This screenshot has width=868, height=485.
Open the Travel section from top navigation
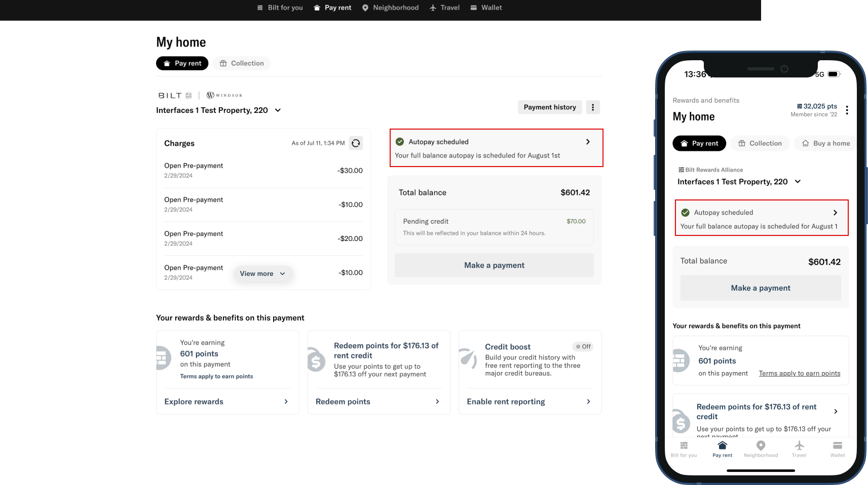pos(444,8)
